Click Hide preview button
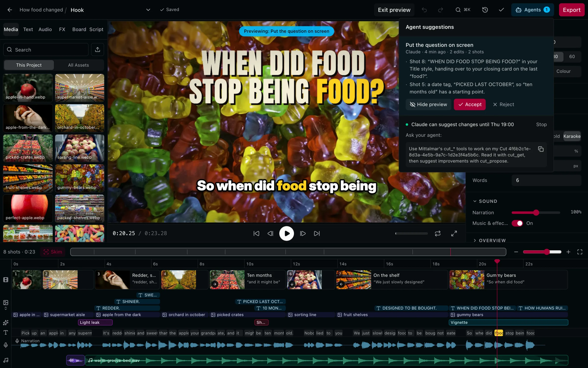The image size is (588, 368). (428, 105)
